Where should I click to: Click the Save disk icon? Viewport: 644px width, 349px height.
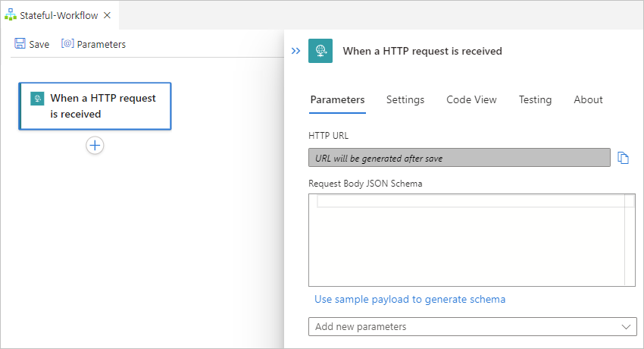coord(20,44)
